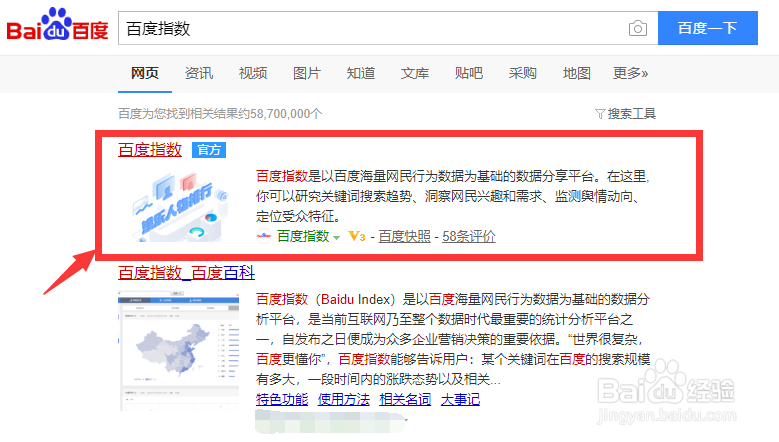Go to the 文库 tab
The width and height of the screenshot is (779, 442).
415,74
